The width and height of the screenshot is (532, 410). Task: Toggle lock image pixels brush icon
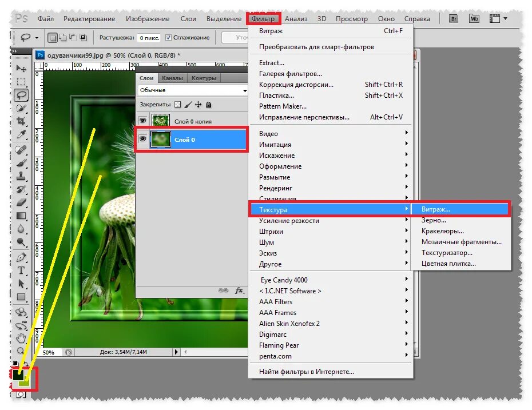[188, 105]
